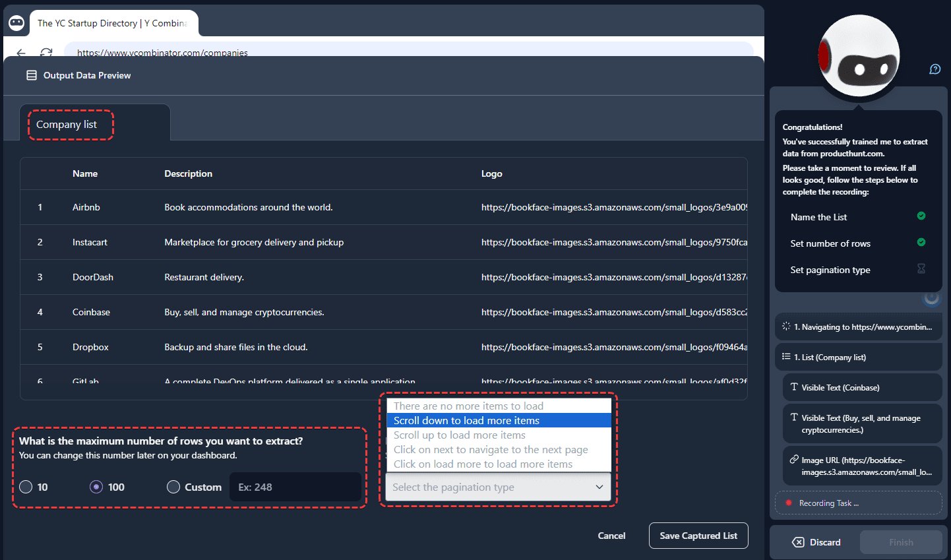
Task: Click Marketplace for grocery delivery description
Action: 254,242
